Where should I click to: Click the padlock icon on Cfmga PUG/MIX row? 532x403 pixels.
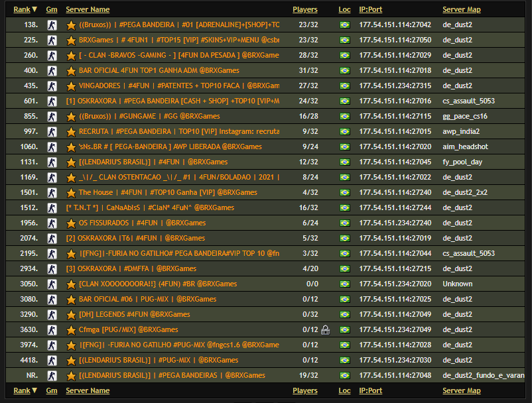[325, 329]
